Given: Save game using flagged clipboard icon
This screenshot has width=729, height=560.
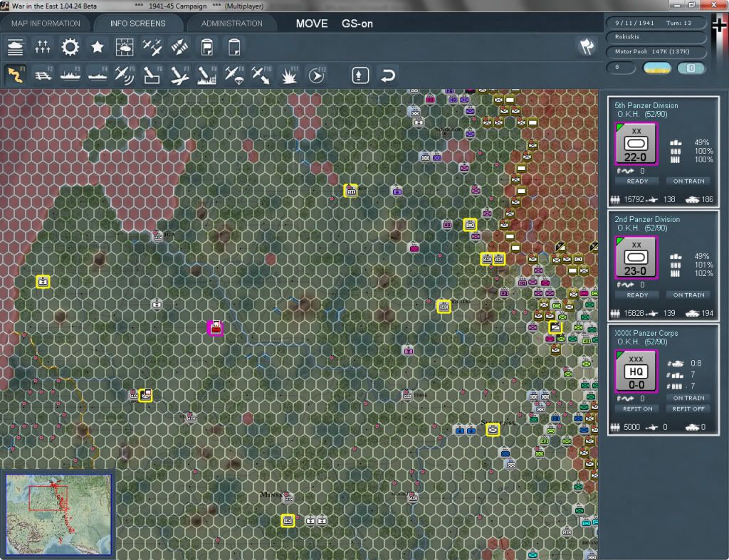Looking at the screenshot, I should (x=207, y=48).
